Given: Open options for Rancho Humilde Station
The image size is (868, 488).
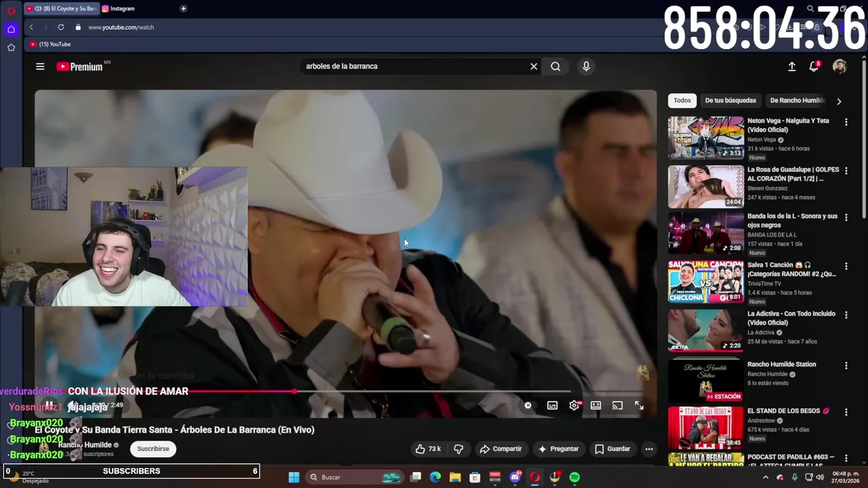Looking at the screenshot, I should [x=846, y=365].
